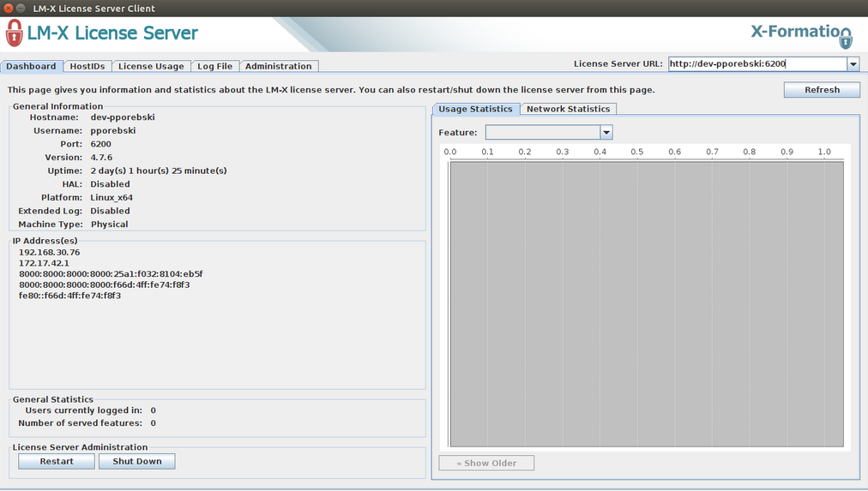This screenshot has height=491, width=868.
Task: Select machine type value Physical
Action: (x=109, y=224)
